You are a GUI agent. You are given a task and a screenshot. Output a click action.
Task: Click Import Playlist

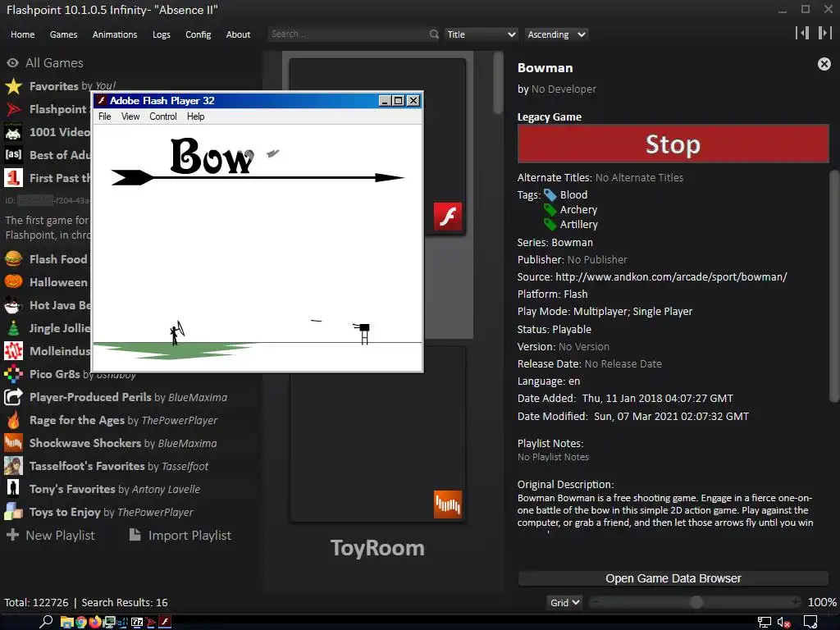pos(180,535)
